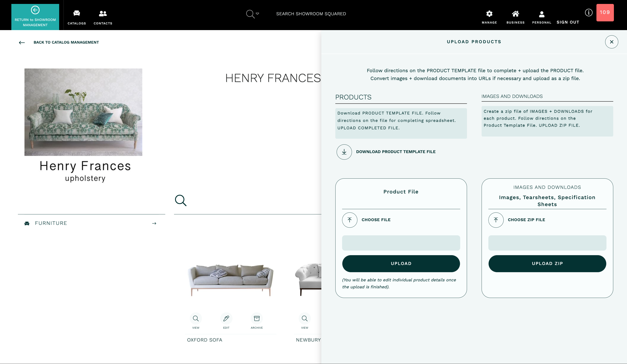This screenshot has height=364, width=627.
Task: Open the Manage gear icon
Action: point(489,14)
